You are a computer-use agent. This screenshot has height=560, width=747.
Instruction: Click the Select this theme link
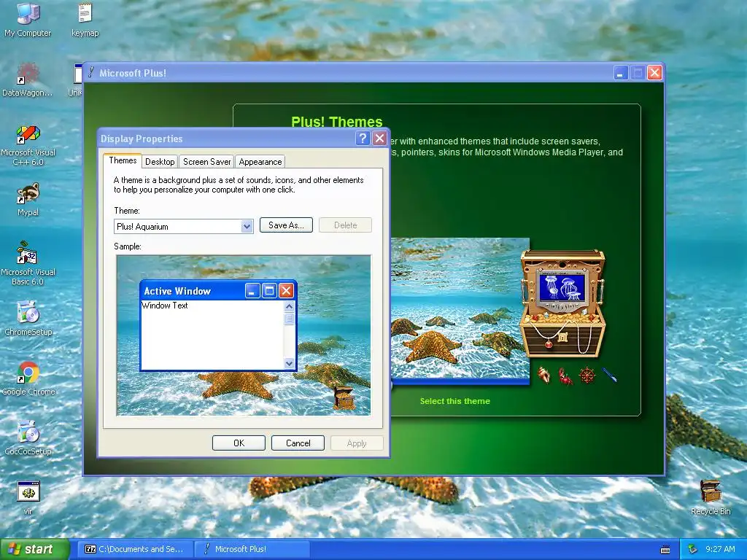coord(455,401)
